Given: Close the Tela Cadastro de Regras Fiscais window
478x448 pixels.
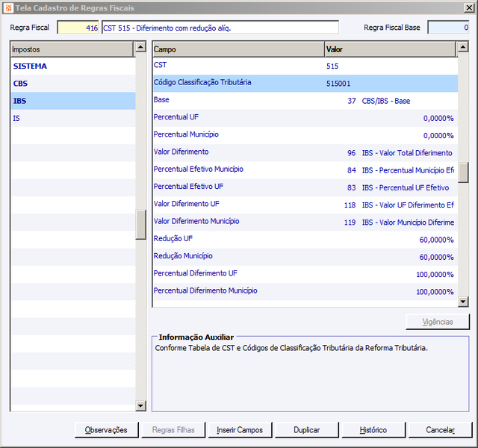Looking at the screenshot, I should click(469, 8).
